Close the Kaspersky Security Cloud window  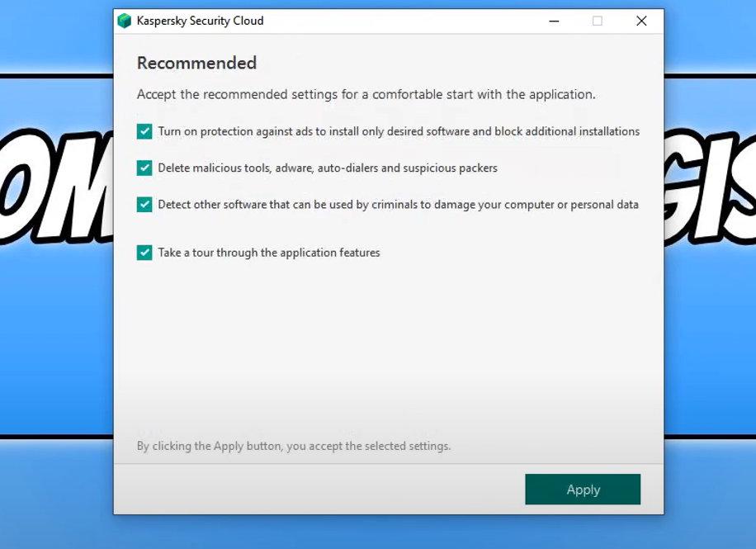coord(641,21)
